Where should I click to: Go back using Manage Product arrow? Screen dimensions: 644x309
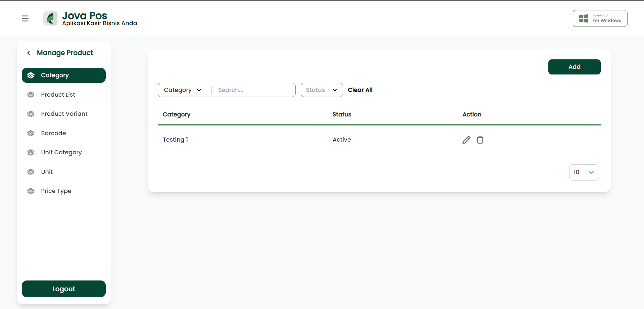point(29,53)
